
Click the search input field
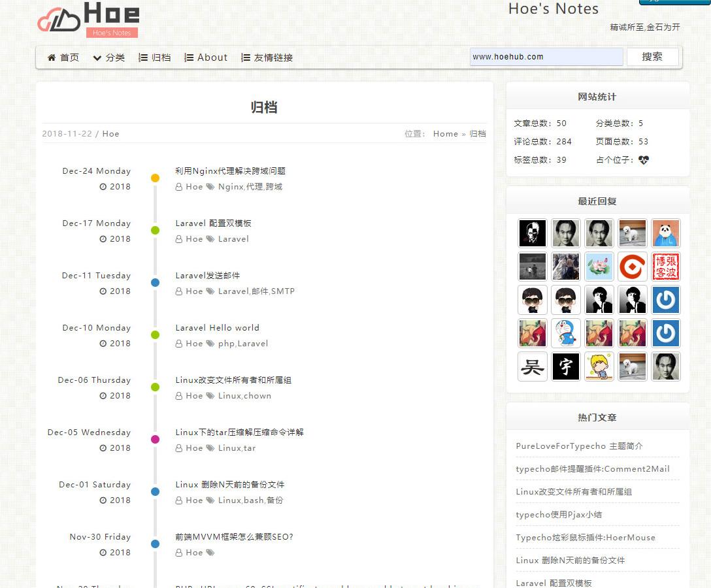click(546, 57)
